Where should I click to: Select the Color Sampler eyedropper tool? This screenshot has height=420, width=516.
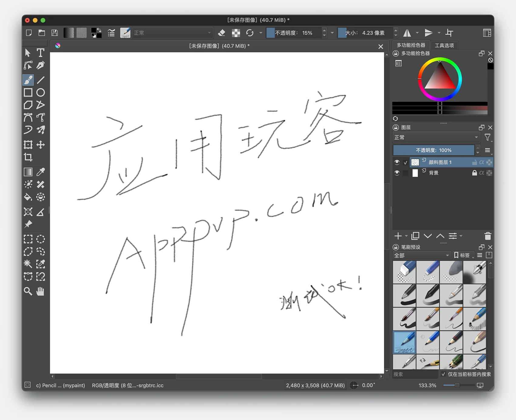coord(40,172)
